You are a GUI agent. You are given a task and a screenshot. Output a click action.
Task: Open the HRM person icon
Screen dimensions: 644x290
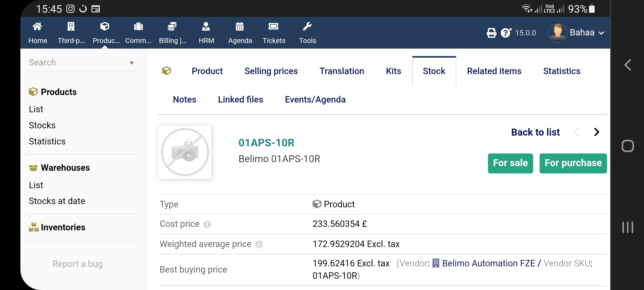[206, 27]
